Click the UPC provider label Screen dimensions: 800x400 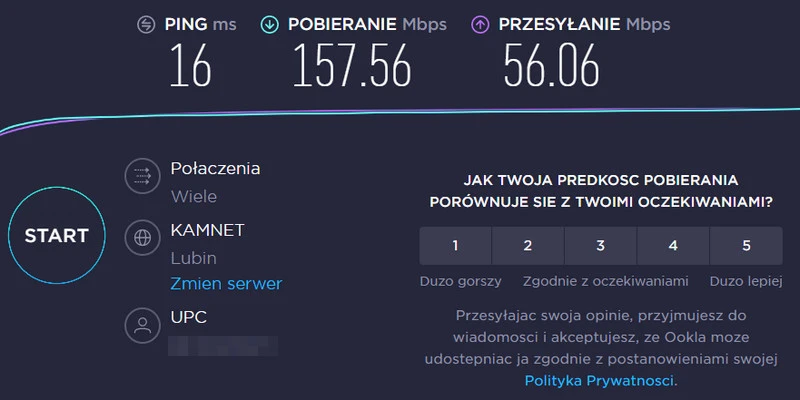[190, 317]
